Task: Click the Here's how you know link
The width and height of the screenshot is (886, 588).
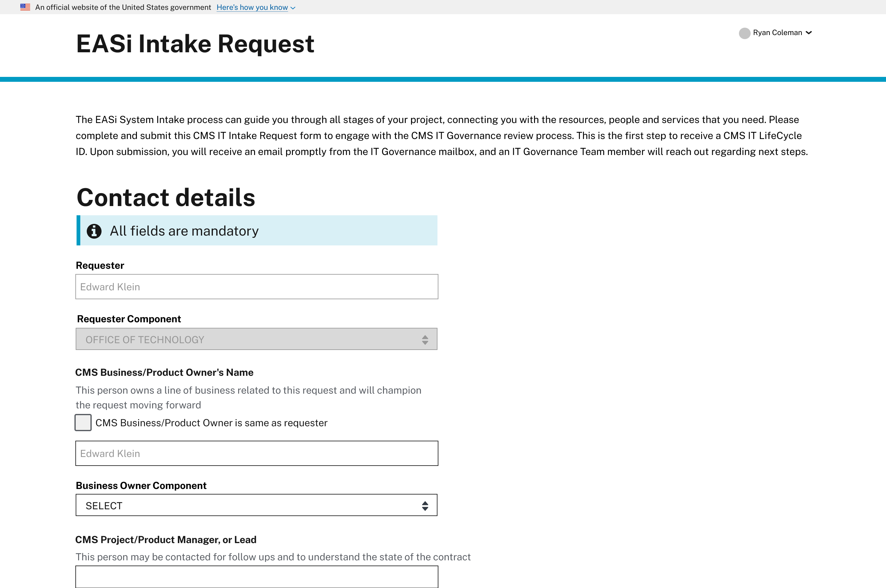Action: 252,7
